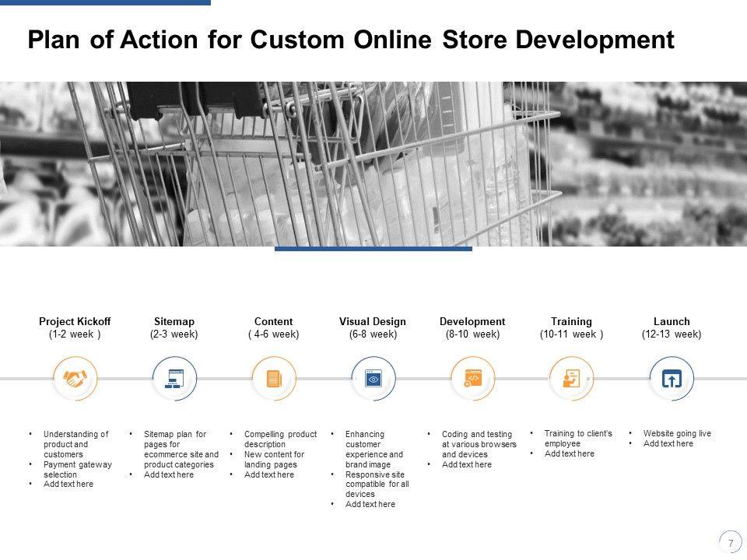This screenshot has height=560, width=747.
Task: Click the '(1-2 week )' label
Action: click(x=75, y=334)
